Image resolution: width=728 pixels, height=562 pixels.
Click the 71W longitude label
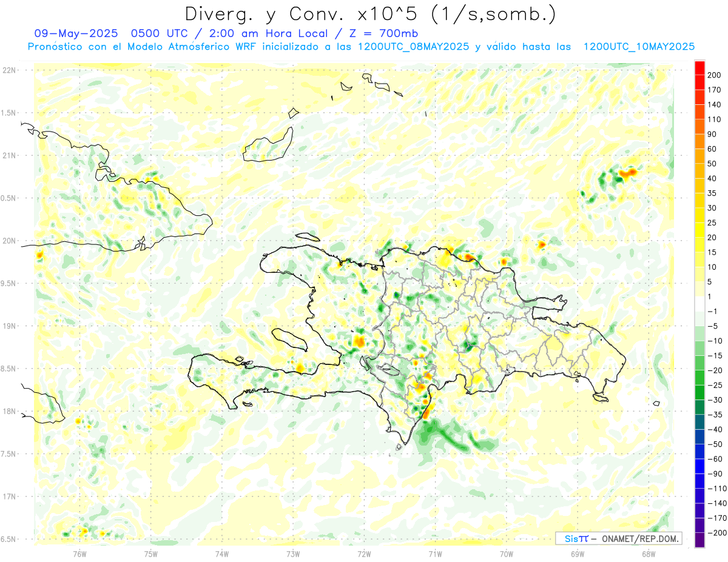[435, 553]
